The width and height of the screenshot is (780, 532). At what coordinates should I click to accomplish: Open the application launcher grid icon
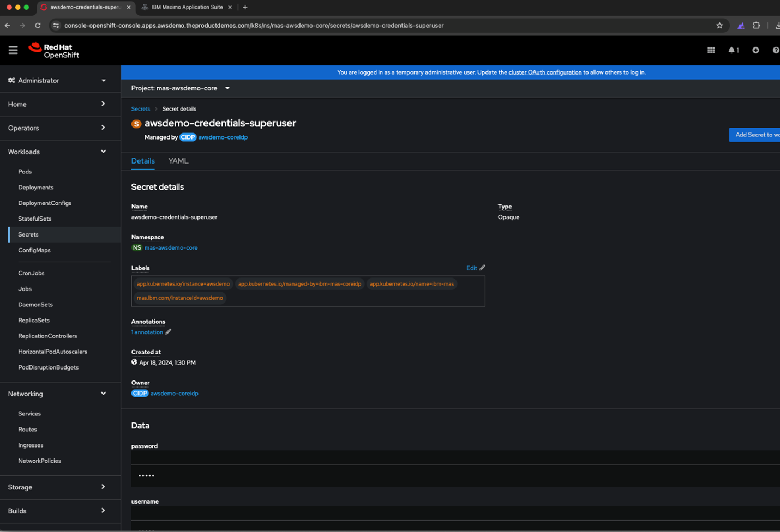tap(711, 50)
